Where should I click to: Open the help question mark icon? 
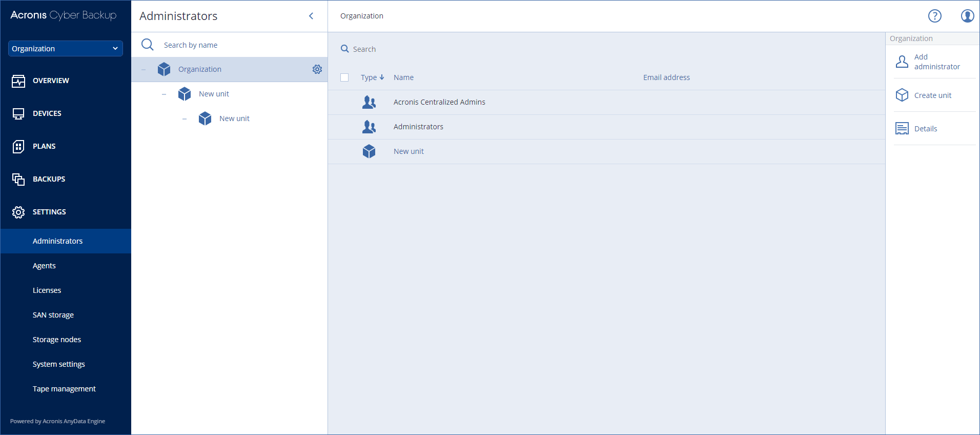(934, 16)
